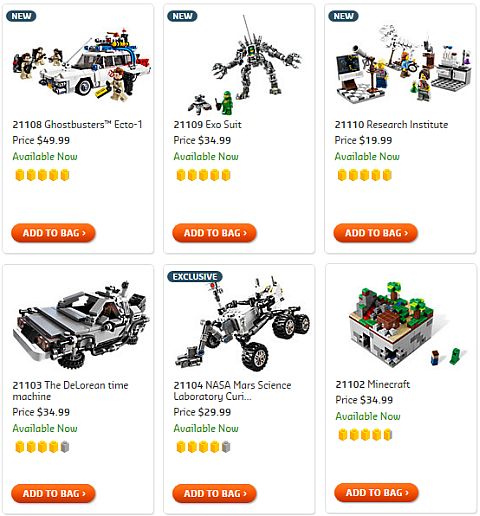Add the DeLorean time machine to bag
This screenshot has width=480, height=516.
53,493
